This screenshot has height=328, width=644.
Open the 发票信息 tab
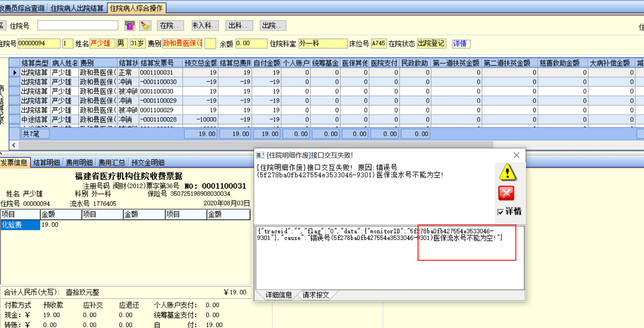tap(14, 163)
